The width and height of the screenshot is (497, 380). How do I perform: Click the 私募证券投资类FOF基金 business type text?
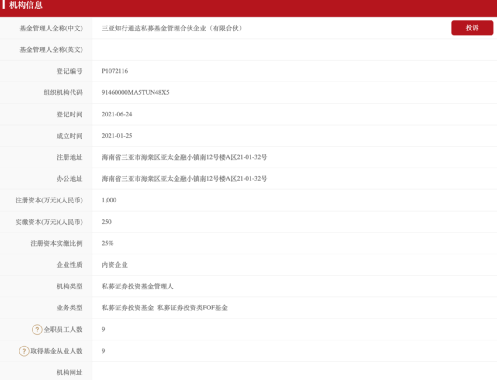192,308
